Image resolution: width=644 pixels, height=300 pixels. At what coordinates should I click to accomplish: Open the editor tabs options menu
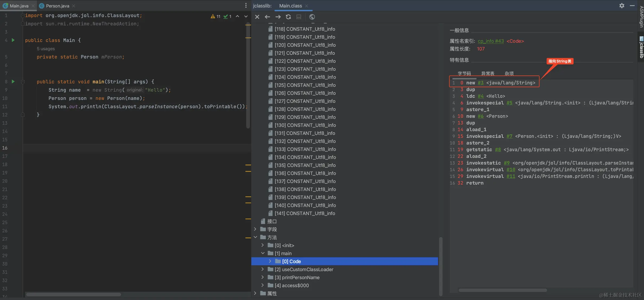click(x=246, y=6)
